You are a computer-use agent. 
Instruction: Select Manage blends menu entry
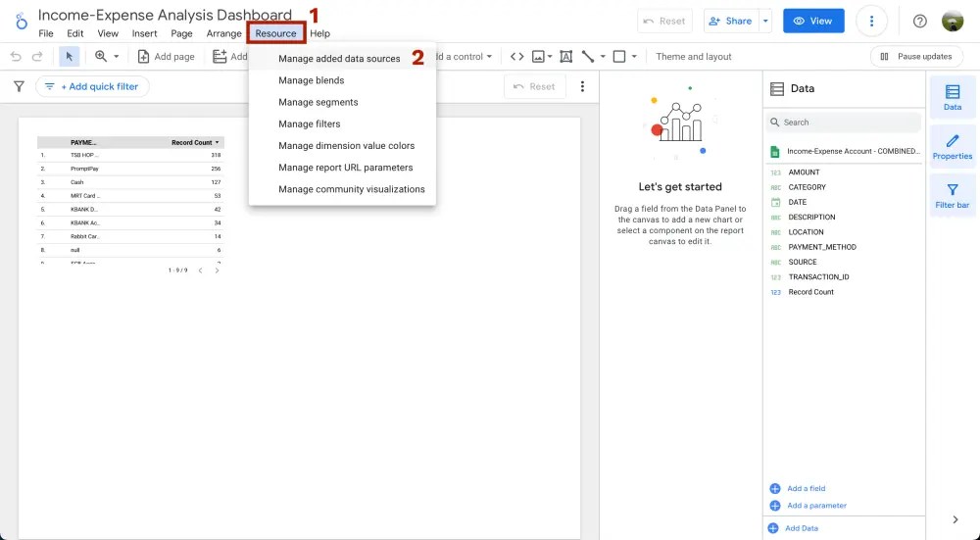(311, 80)
